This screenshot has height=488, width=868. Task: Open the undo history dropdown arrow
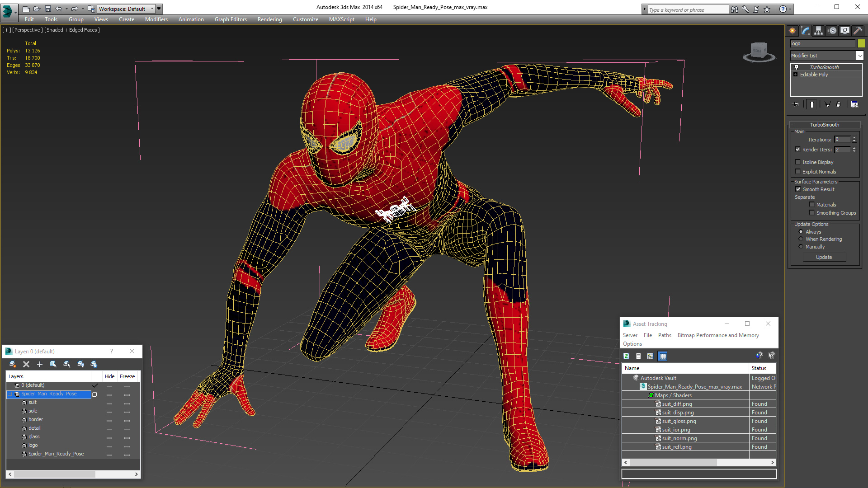coord(67,9)
